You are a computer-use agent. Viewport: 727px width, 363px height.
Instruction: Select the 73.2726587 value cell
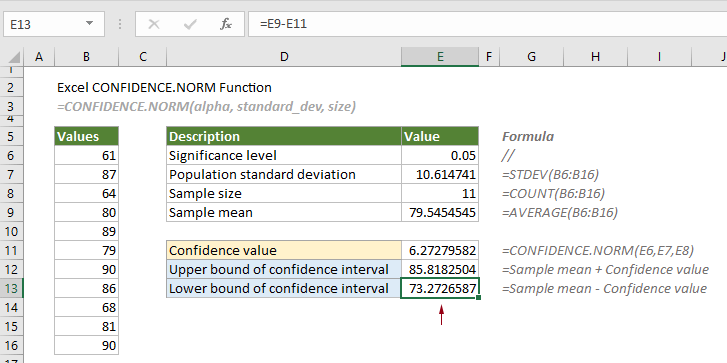point(440,288)
